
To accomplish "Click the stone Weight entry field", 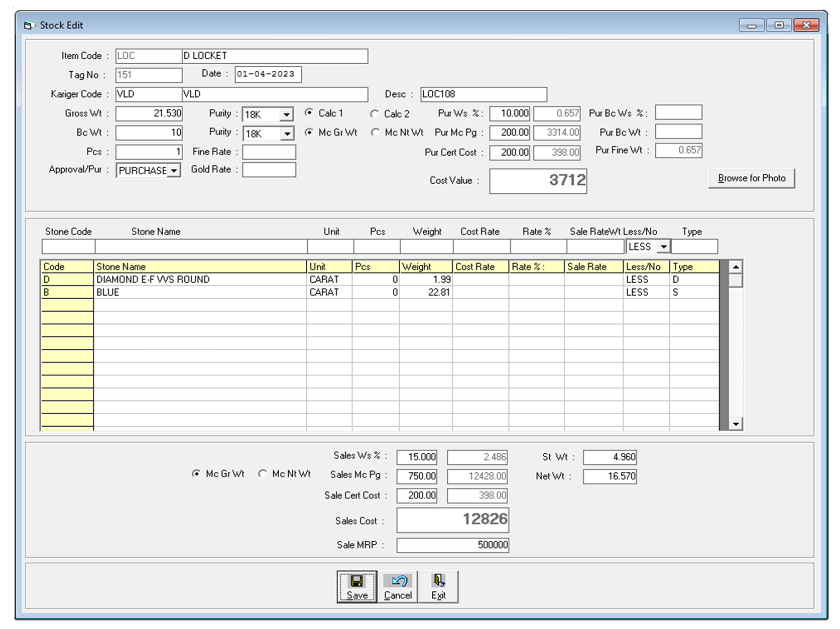I will [426, 246].
